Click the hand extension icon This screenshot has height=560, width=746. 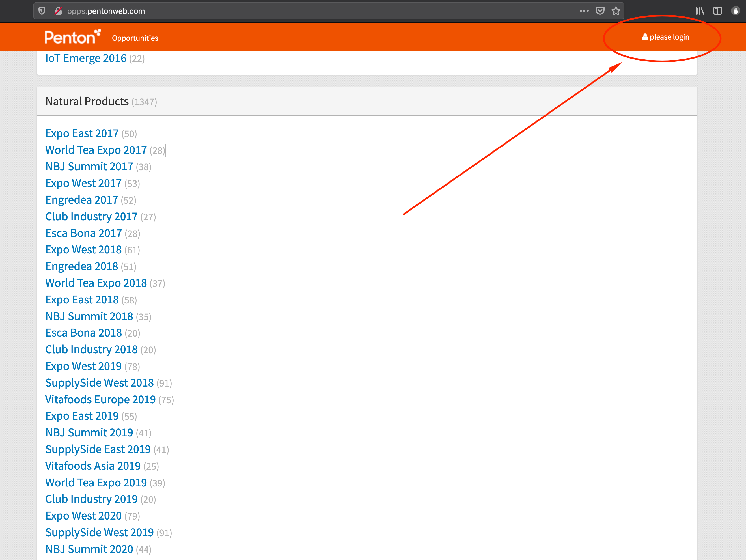pyautogui.click(x=735, y=11)
